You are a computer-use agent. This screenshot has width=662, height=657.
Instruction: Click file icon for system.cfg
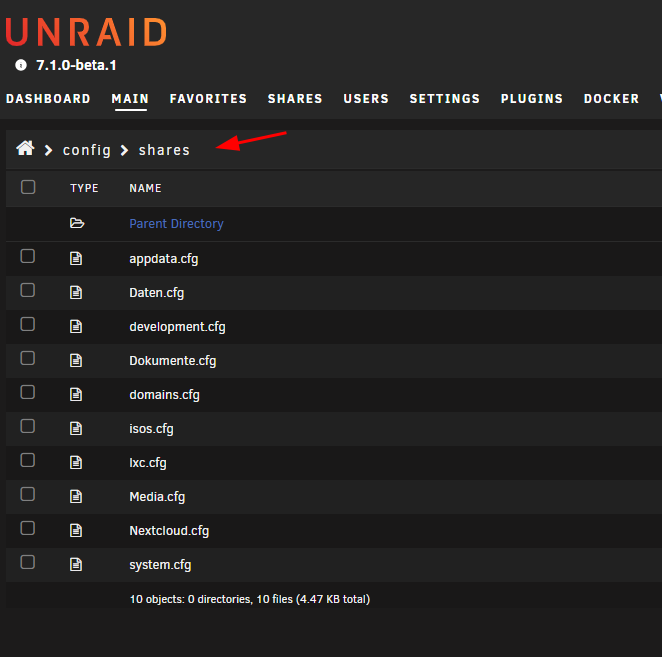[x=76, y=565]
